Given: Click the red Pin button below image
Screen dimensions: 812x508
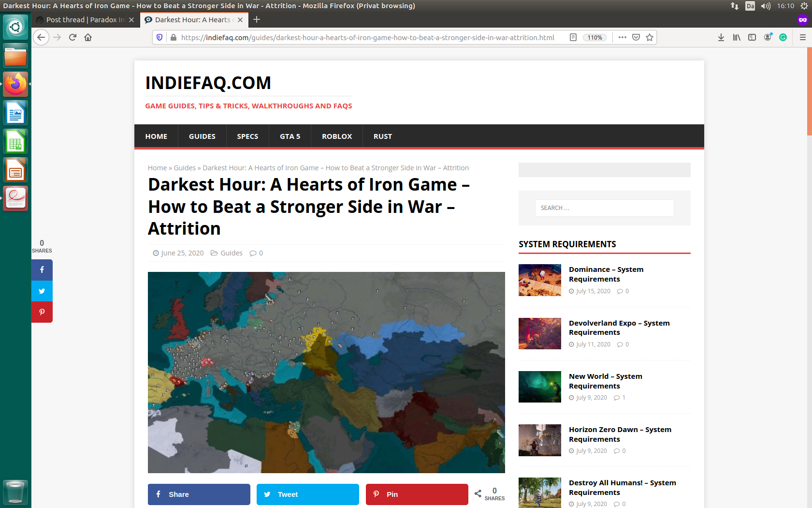Looking at the screenshot, I should click(x=417, y=494).
